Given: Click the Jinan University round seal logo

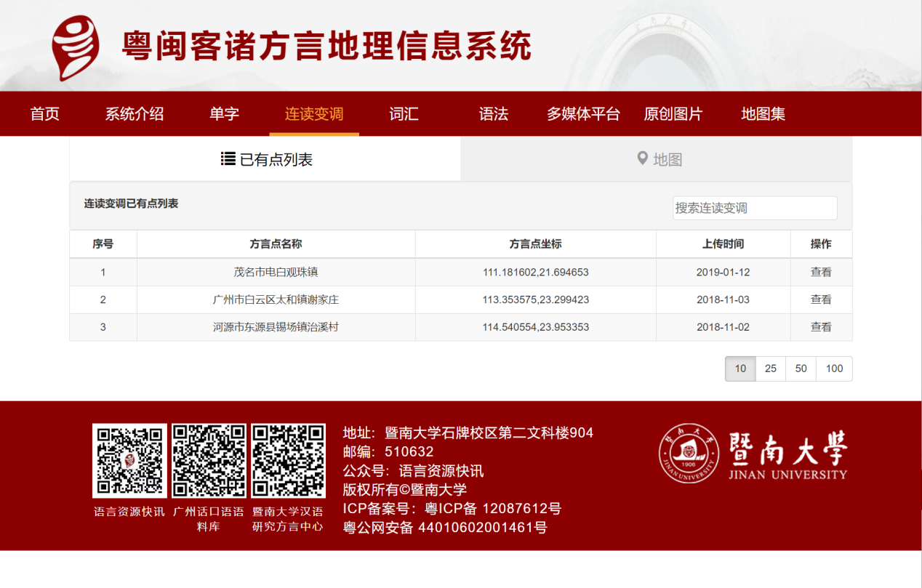Looking at the screenshot, I should click(x=689, y=453).
